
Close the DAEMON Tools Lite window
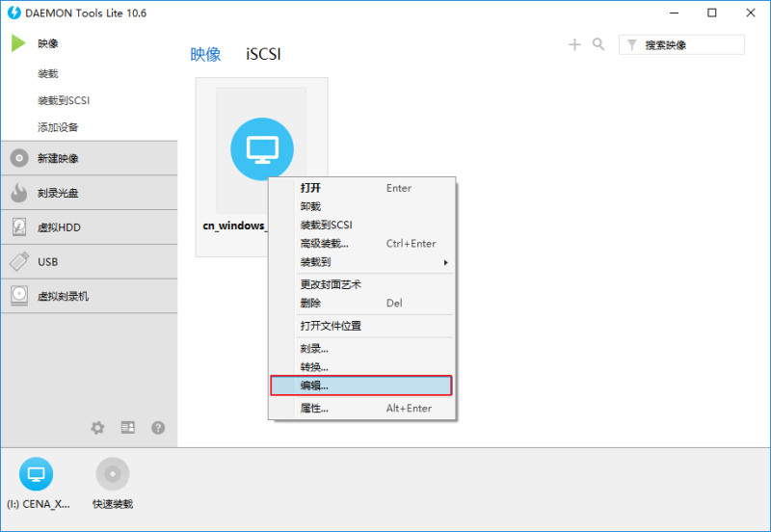[751, 13]
